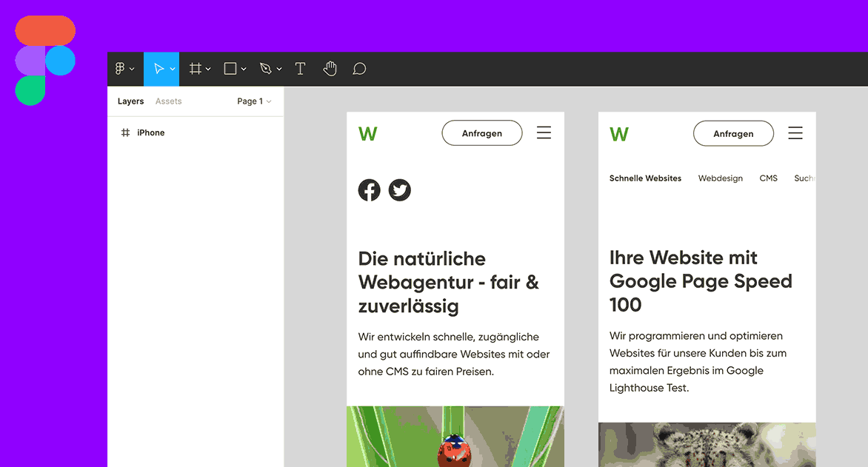Screen dimensions: 868x467
Task: Switch to the Assets tab
Action: coord(168,101)
